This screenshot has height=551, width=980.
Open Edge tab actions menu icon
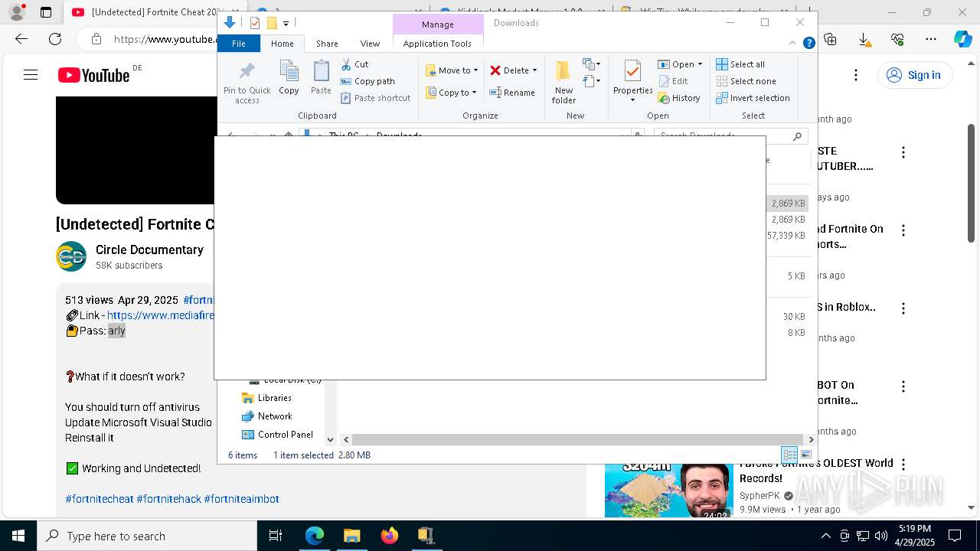[46, 12]
